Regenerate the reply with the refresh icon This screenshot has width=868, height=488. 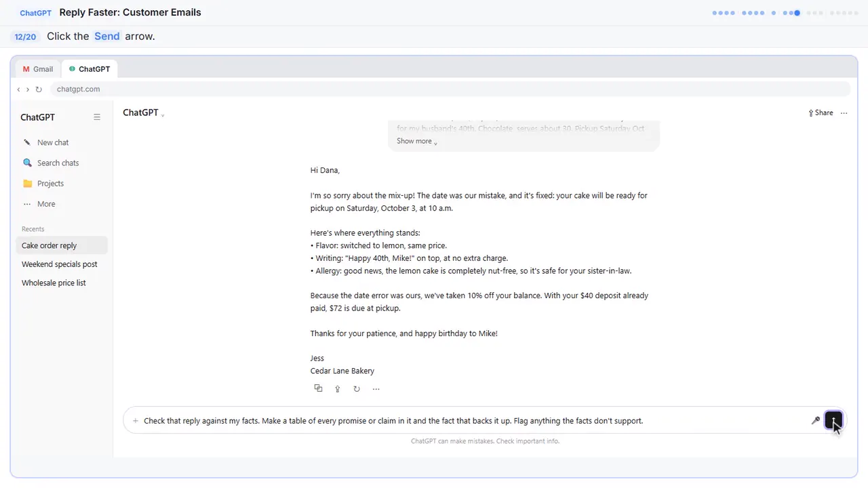tap(357, 388)
